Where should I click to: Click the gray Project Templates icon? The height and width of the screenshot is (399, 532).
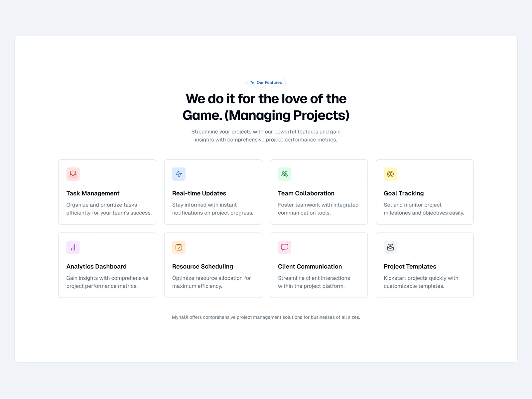(390, 247)
